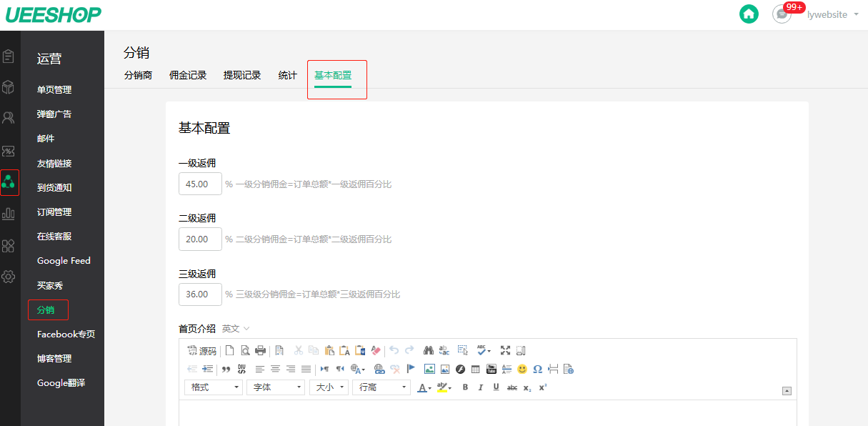Image resolution: width=868 pixels, height=426 pixels.
Task: Switch to the 佣金记录 tab
Action: point(188,75)
